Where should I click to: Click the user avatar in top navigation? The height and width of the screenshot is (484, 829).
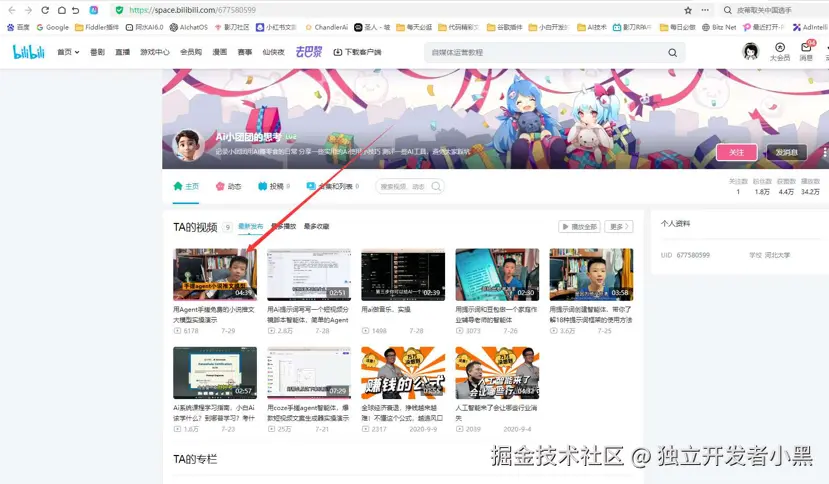tap(750, 51)
